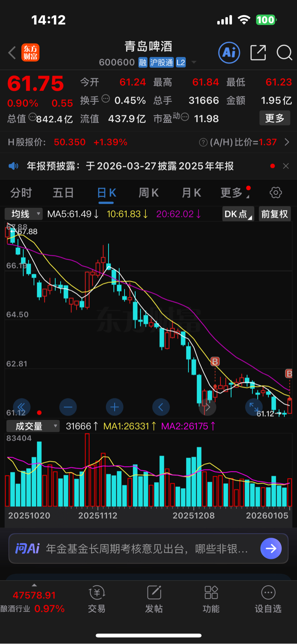Tap the 沪股通 badge
The image size is (297, 644).
162,62
